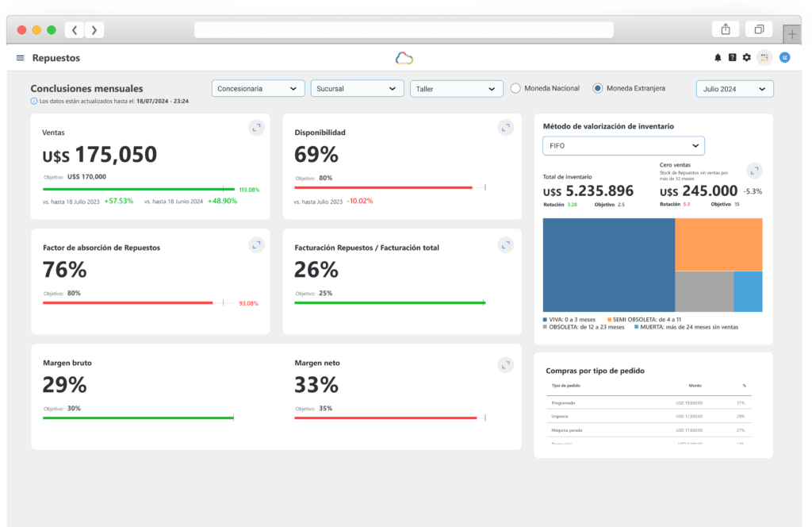Open the hamburger menu beside Repuestos
812x527 pixels.
click(x=20, y=58)
